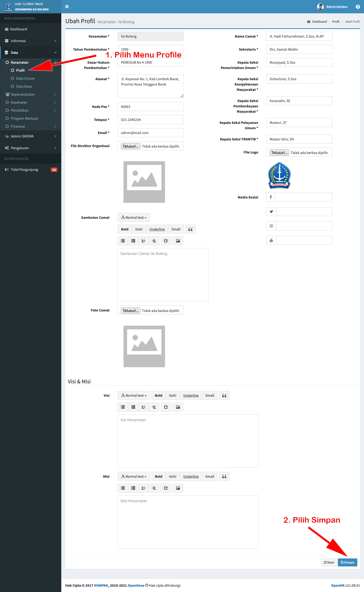364x592 pixels.
Task: Indent text in Misi editor
Action: point(154,488)
